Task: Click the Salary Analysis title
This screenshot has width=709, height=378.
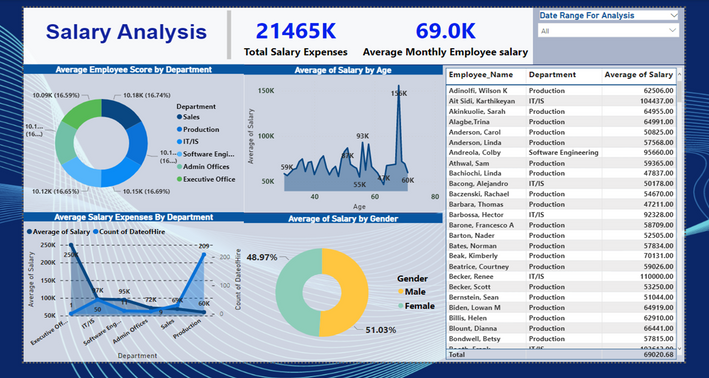Action: tap(126, 32)
